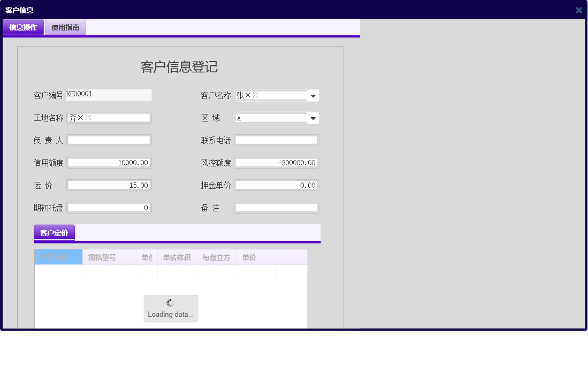Screen dimensions: 588x381
Task: Click the 押金单价 input field
Action: (276, 185)
